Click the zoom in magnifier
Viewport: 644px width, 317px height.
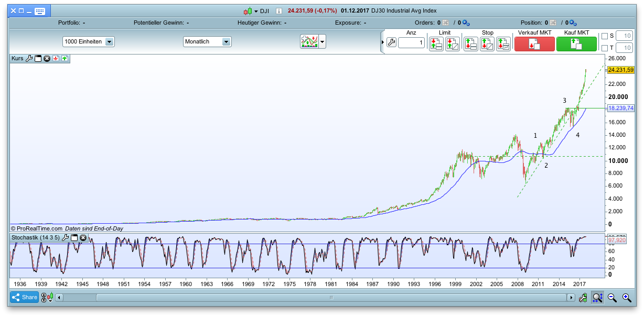pos(626,298)
